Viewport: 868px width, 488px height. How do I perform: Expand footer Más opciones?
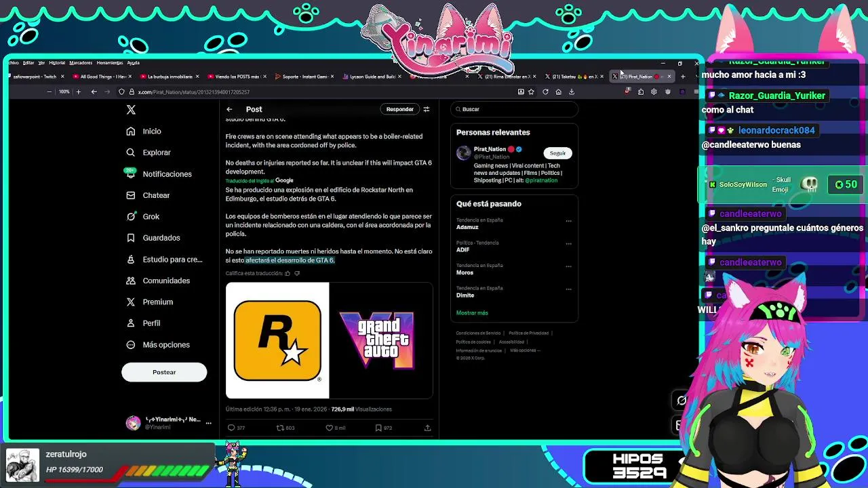coord(524,350)
